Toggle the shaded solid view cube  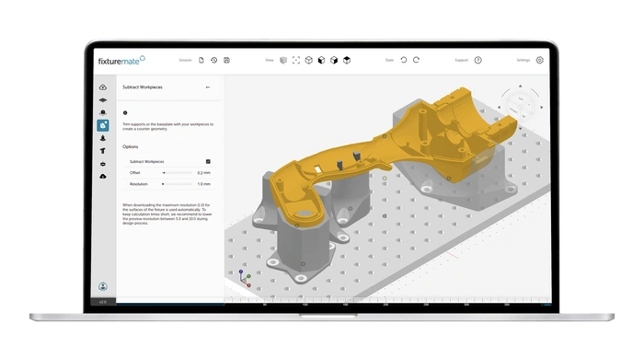pos(283,61)
